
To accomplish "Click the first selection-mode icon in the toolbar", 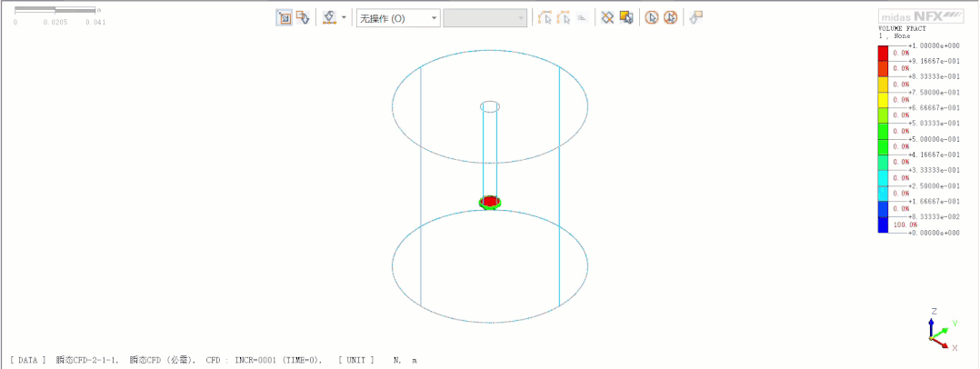I will tap(284, 17).
